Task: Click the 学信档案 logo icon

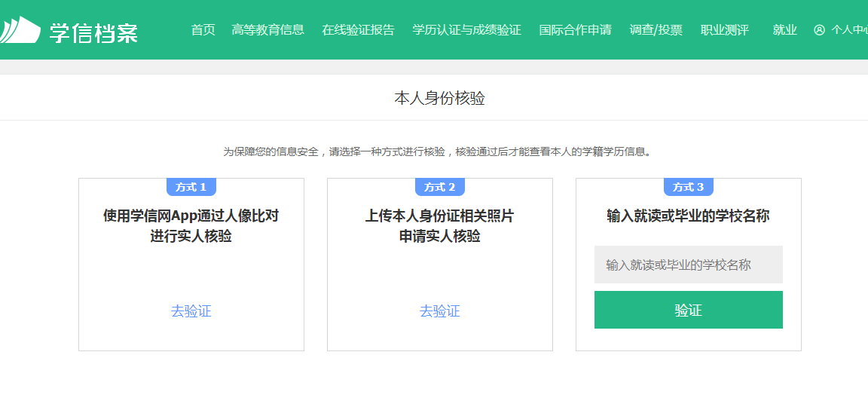Action: 20,30
